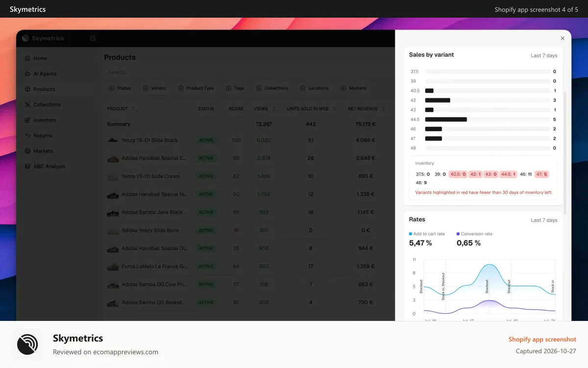Click the red 40.5: 0 inventory chip
This screenshot has width=588, height=368.
click(x=458, y=174)
